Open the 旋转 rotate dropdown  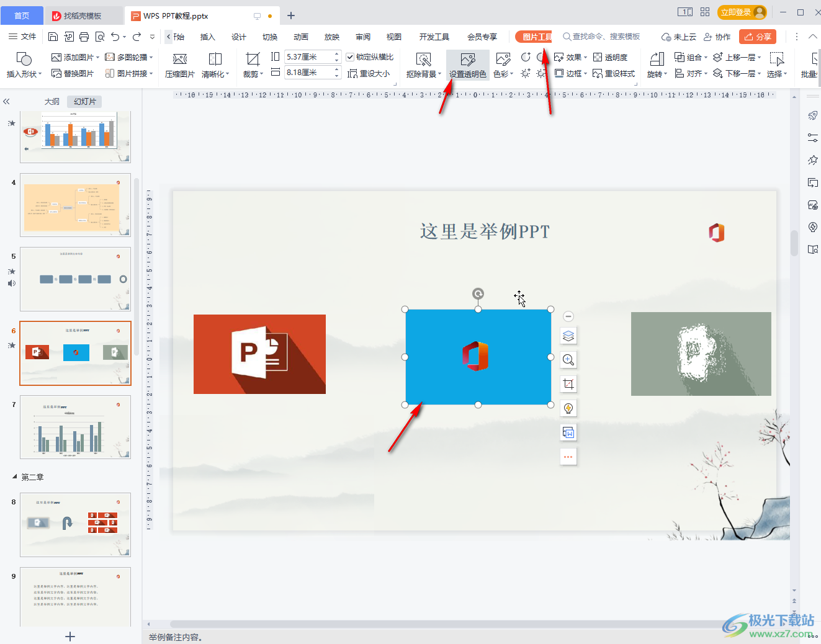pos(657,65)
